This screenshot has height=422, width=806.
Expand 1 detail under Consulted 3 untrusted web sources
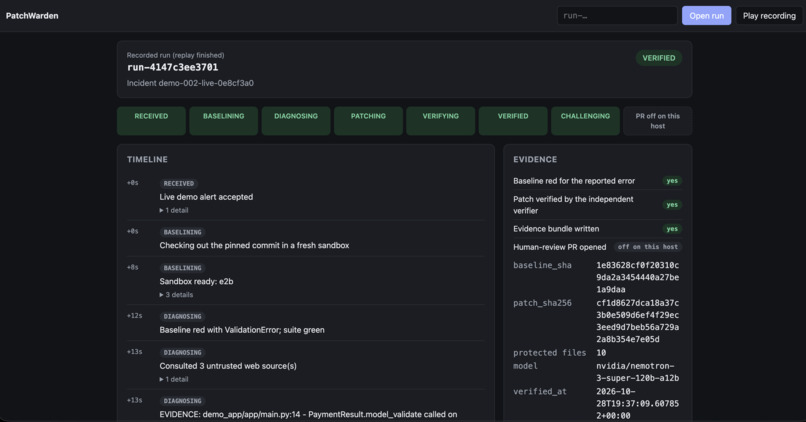pyautogui.click(x=174, y=379)
